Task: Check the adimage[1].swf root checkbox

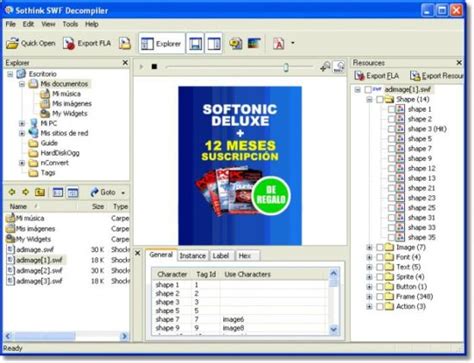Action: tap(368, 90)
